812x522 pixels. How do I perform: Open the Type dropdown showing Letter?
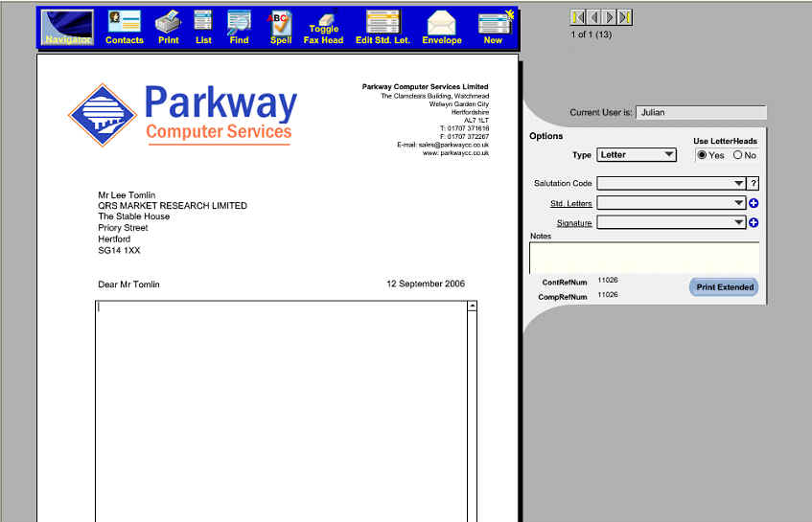tap(637, 155)
